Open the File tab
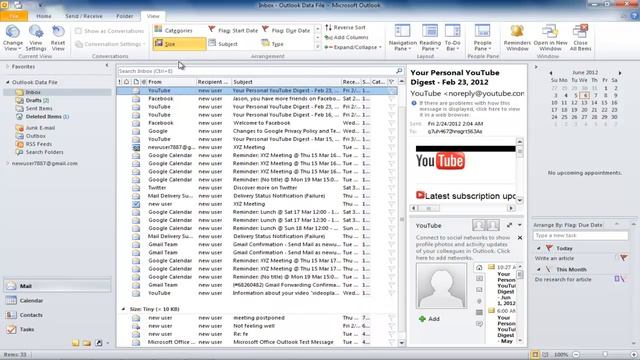This screenshot has width=640, height=360. coord(14,16)
